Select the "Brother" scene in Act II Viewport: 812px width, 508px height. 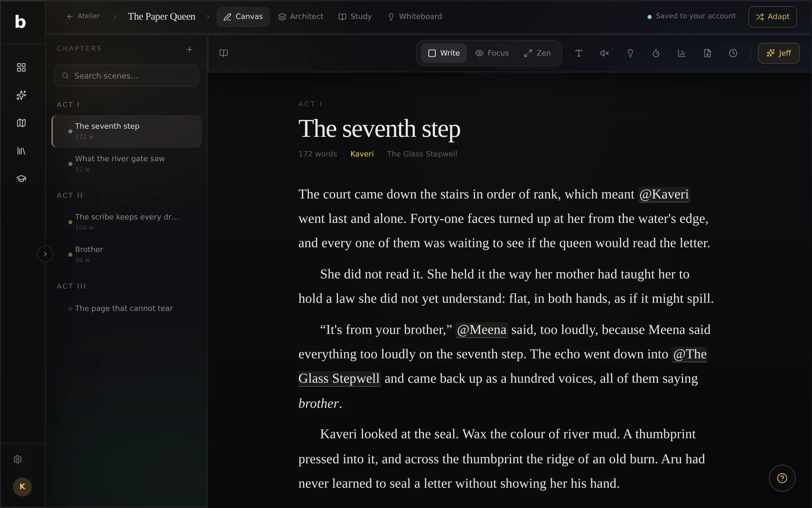[127, 254]
